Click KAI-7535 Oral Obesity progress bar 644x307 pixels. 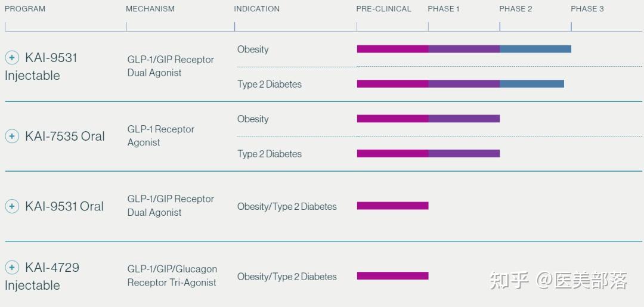click(428, 119)
